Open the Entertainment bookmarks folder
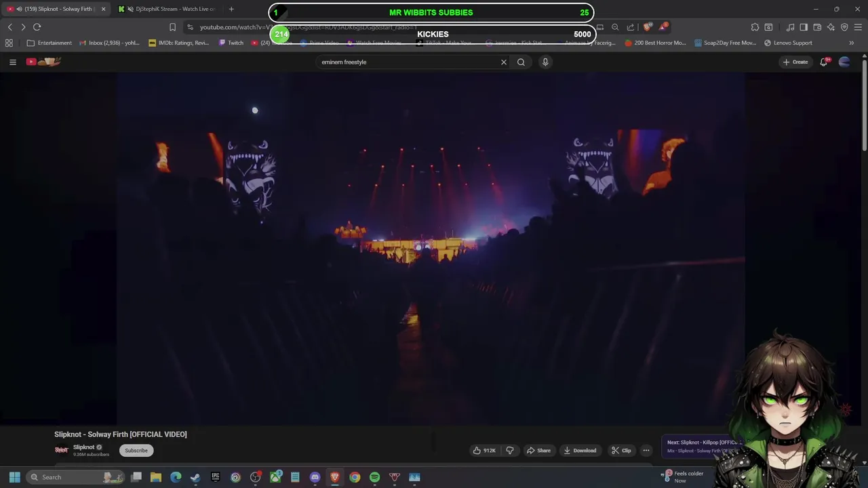This screenshot has height=488, width=868. (49, 43)
